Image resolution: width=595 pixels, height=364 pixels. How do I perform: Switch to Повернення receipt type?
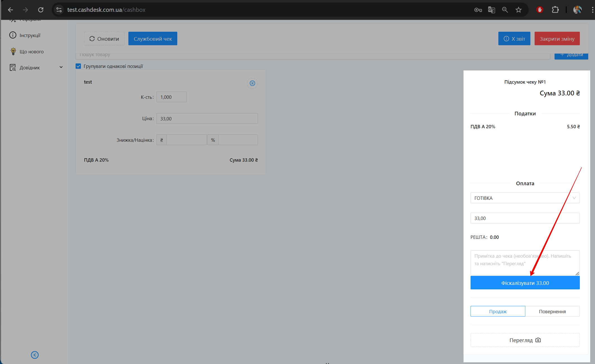tap(552, 311)
